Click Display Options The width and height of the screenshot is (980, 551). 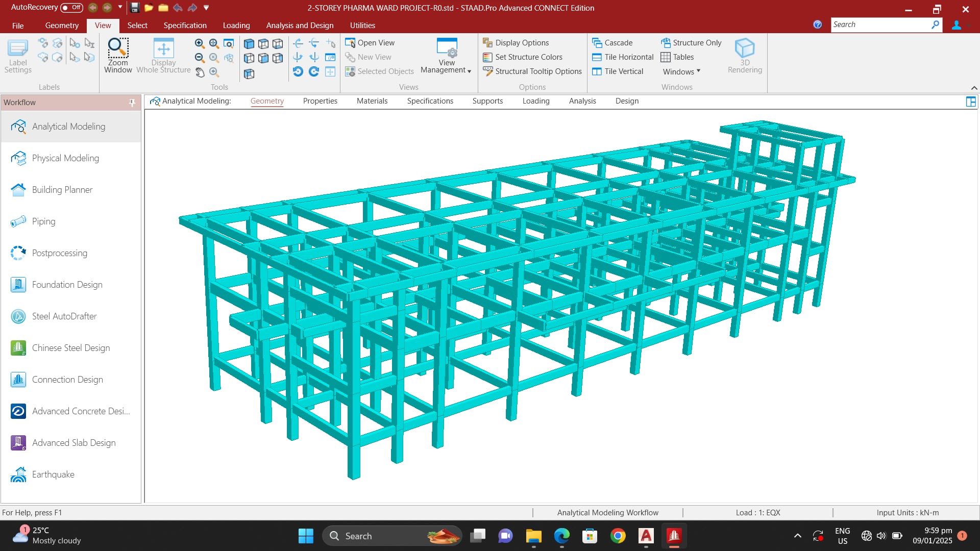[x=516, y=43]
